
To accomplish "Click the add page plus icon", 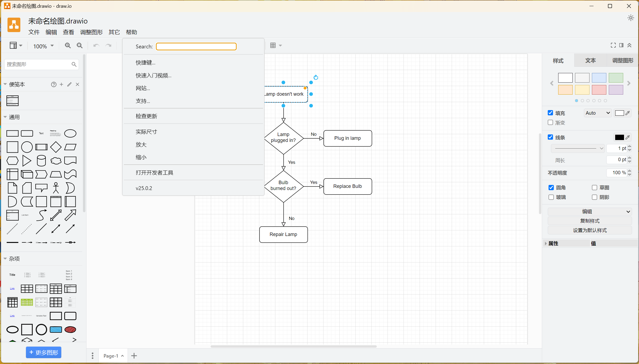I will tap(134, 356).
